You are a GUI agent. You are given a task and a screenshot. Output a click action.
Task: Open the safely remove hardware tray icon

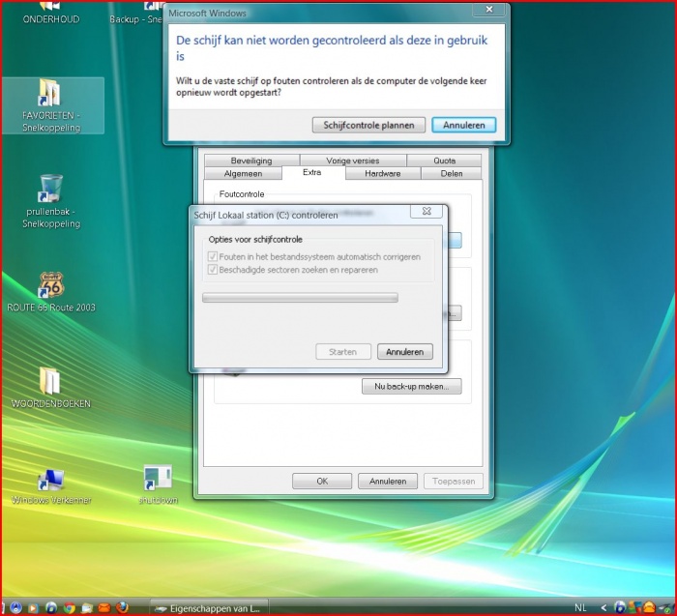665,608
